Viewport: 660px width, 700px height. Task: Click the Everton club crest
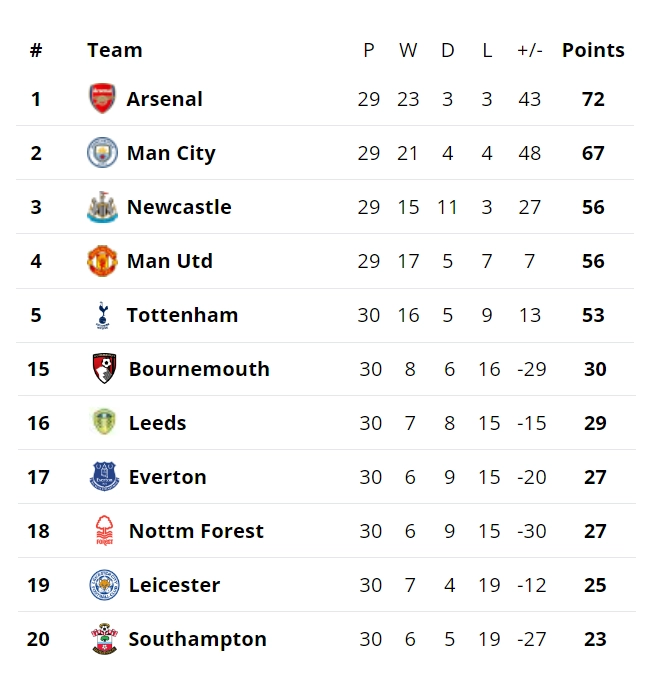click(x=104, y=477)
